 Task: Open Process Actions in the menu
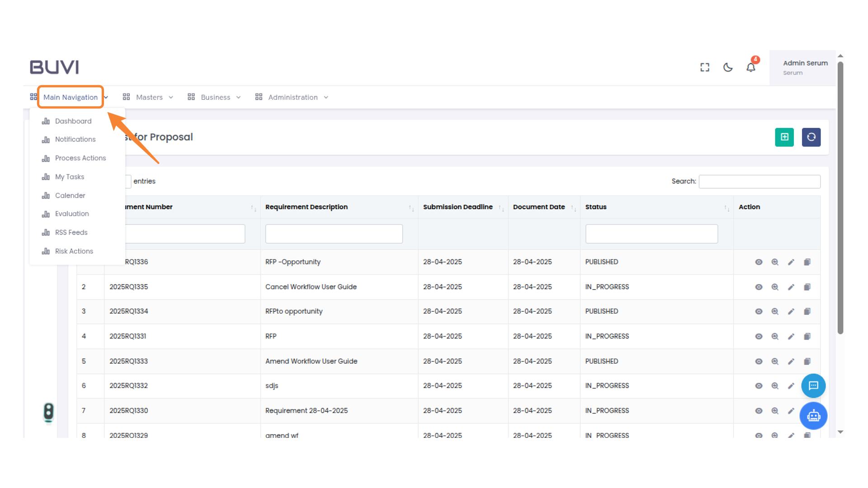click(x=80, y=158)
